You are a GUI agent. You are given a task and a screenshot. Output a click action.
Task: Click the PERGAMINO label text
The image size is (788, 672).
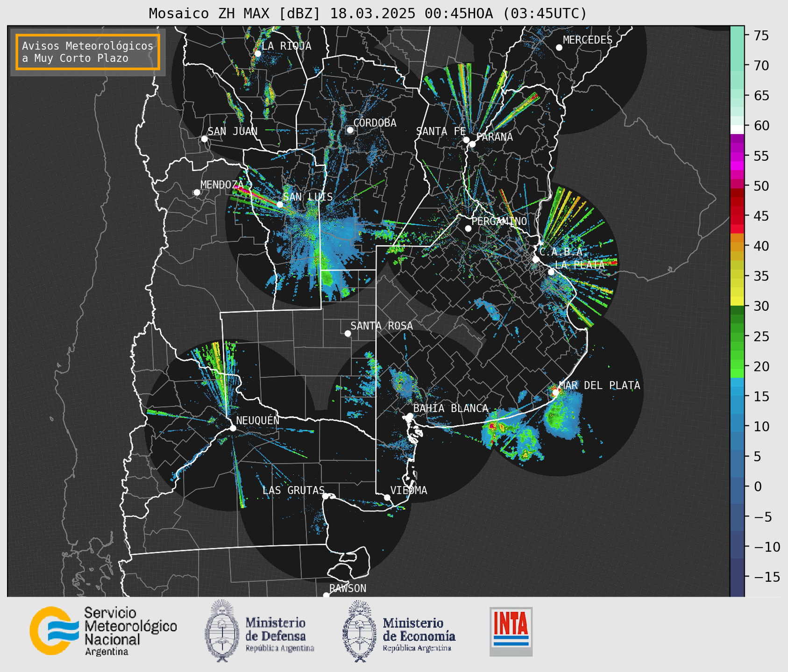click(499, 221)
